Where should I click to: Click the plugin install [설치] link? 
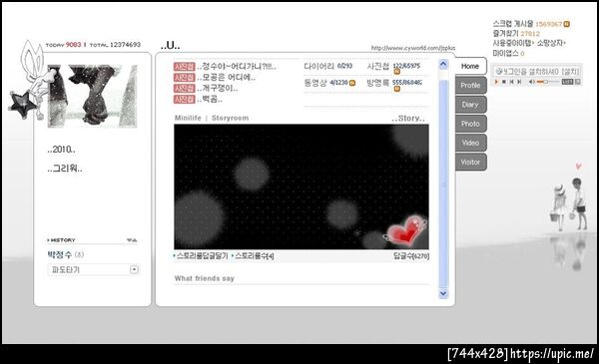click(570, 72)
